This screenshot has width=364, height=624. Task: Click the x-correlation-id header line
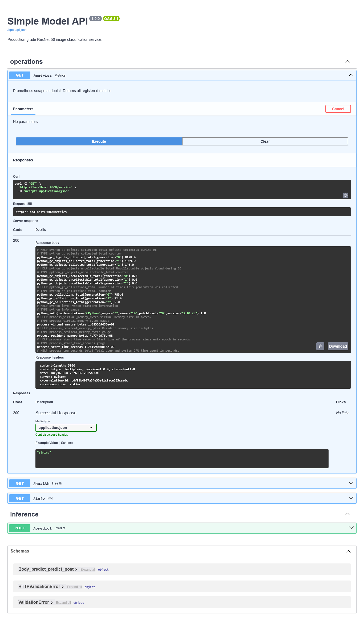tap(84, 380)
